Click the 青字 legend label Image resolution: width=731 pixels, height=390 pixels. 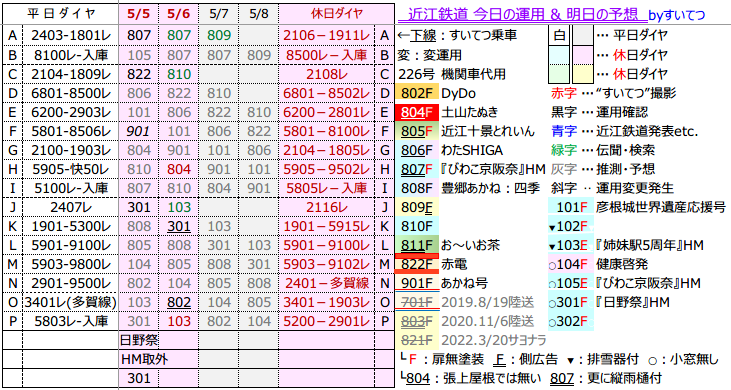click(x=564, y=131)
